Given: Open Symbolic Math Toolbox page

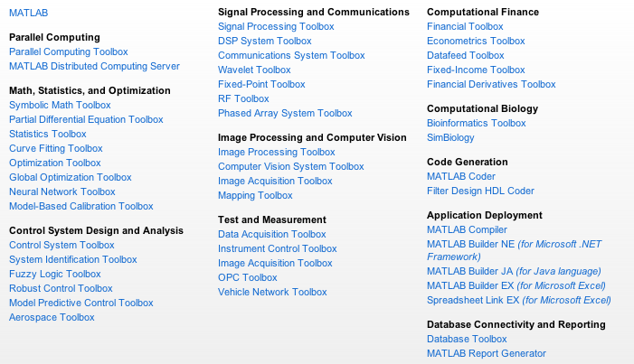Looking at the screenshot, I should coord(60,105).
